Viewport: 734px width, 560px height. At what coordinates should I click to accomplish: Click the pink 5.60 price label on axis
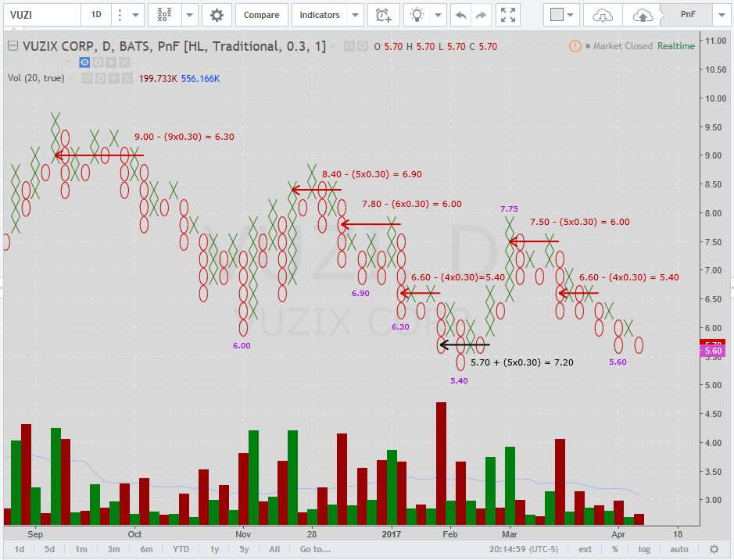point(712,351)
